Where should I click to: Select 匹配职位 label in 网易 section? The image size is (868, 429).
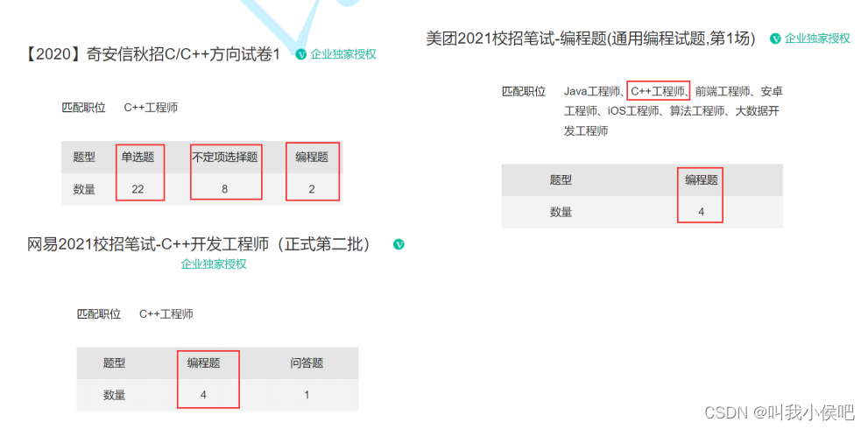[x=98, y=314]
